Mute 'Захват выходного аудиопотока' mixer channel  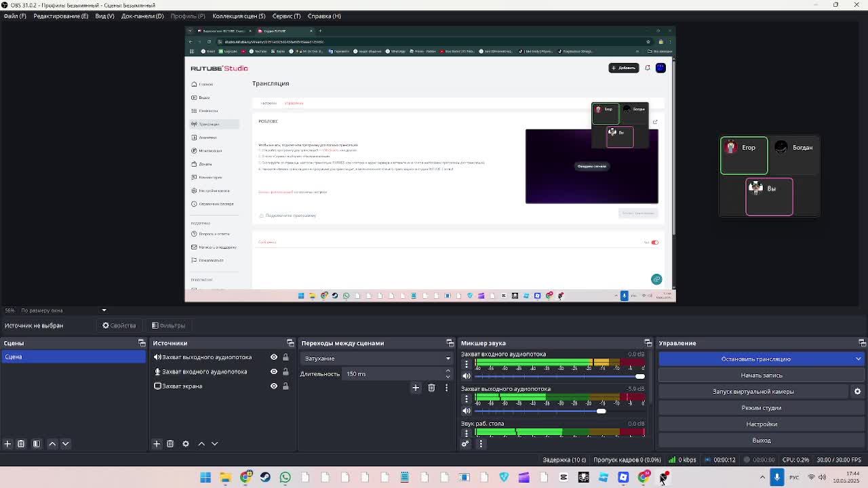tap(466, 411)
